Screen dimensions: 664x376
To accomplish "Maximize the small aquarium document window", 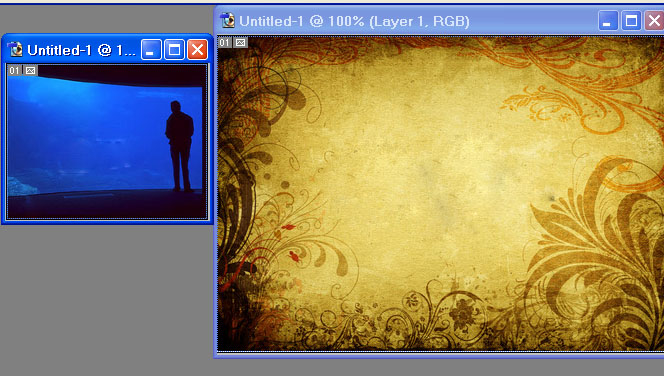I will pyautogui.click(x=174, y=50).
